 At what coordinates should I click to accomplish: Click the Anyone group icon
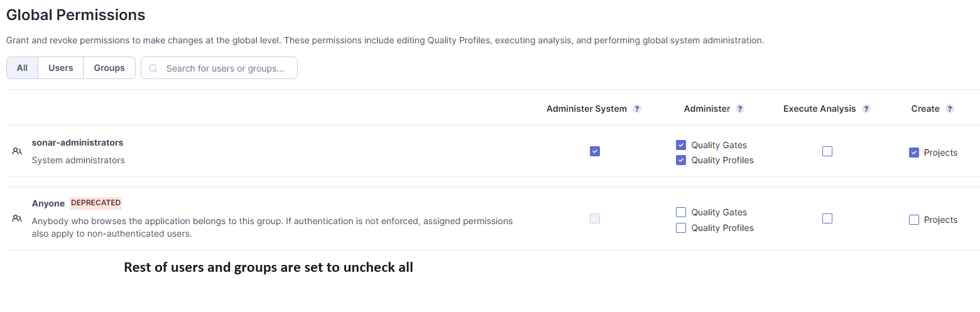[17, 218]
